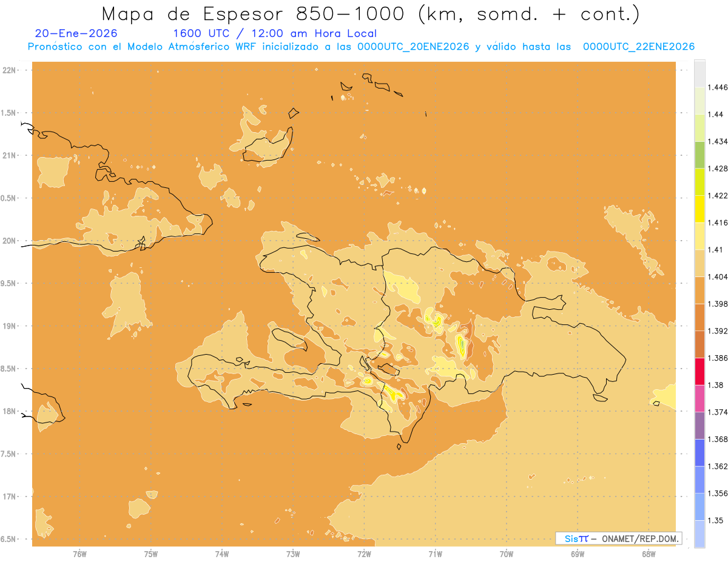Click the colorbar value 1.422
This screenshot has height=562, width=728.
(x=718, y=196)
